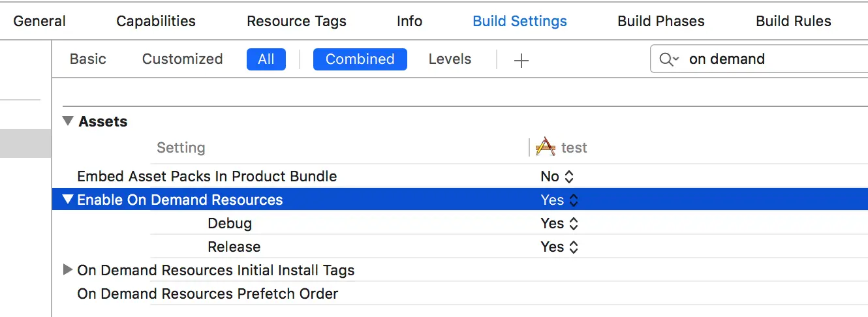Select the All filter toggle
868x317 pixels.
point(266,59)
